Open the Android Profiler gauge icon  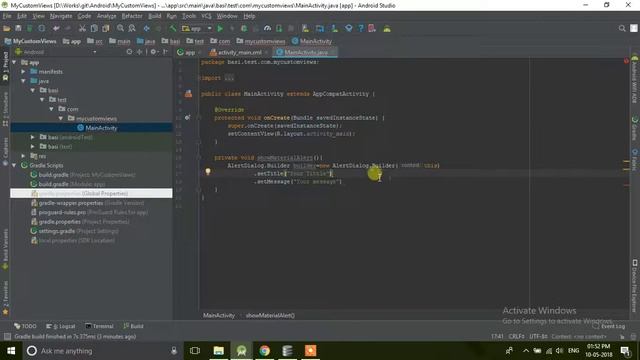point(267,29)
